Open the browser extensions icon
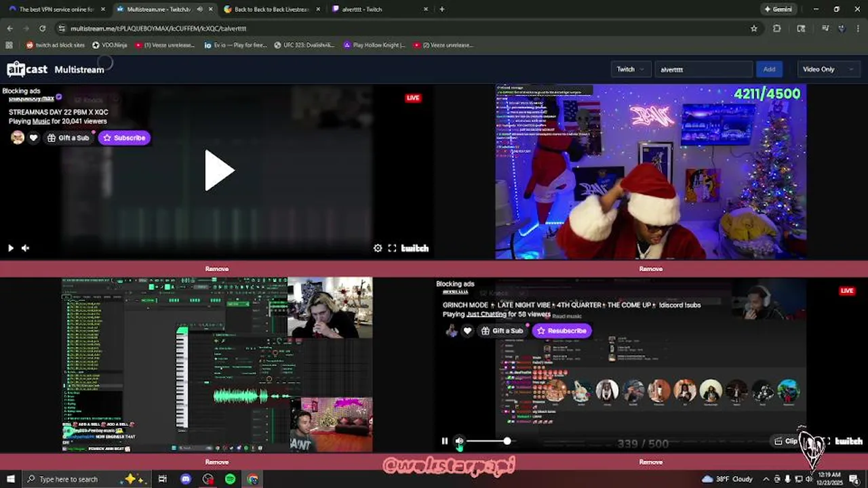Image resolution: width=868 pixels, height=488 pixels. click(776, 28)
